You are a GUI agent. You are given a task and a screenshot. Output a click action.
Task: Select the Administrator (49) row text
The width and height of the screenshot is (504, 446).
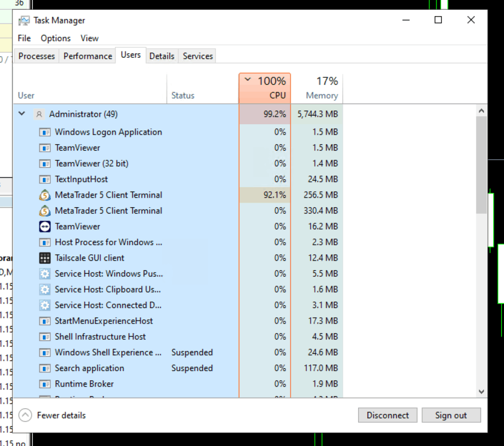(84, 115)
